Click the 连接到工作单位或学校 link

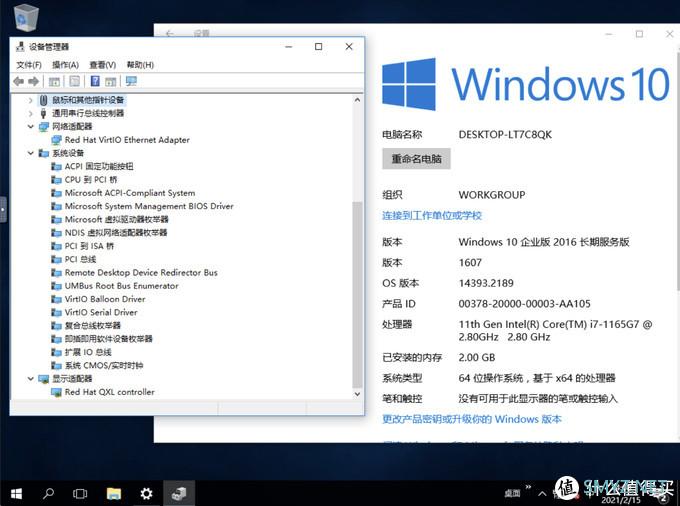coord(432,215)
